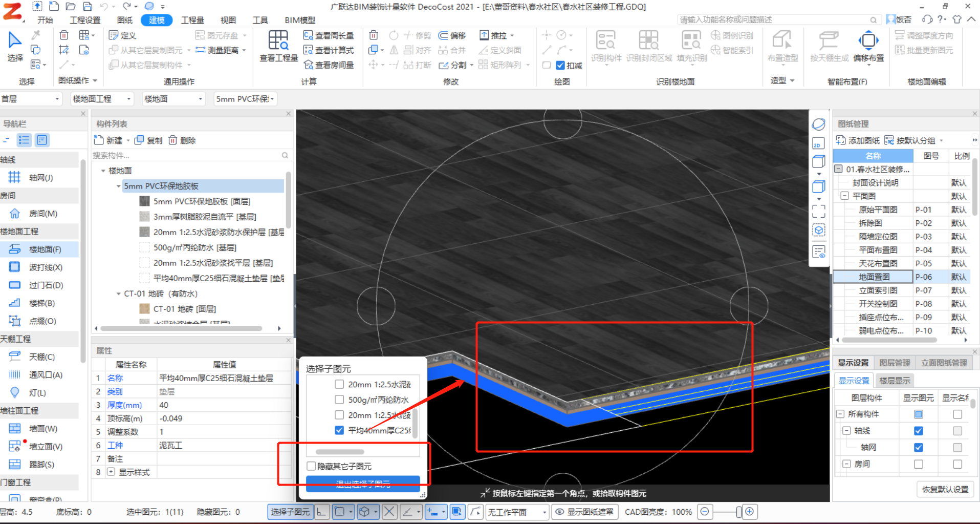Select 踢脚(S) in navigation bar

click(40, 465)
